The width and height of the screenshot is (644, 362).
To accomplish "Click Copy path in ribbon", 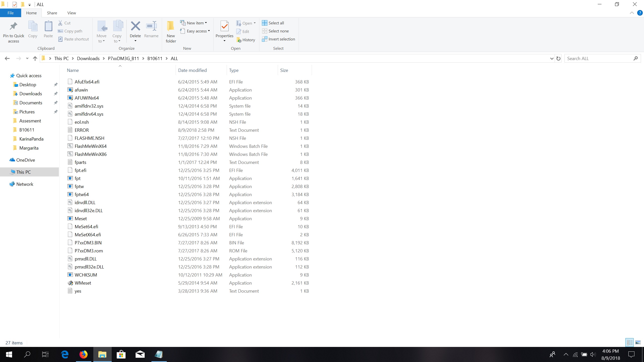I will [70, 31].
